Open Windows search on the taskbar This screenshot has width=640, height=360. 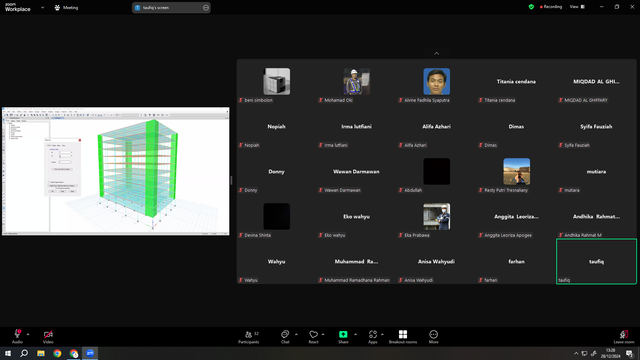24,353
